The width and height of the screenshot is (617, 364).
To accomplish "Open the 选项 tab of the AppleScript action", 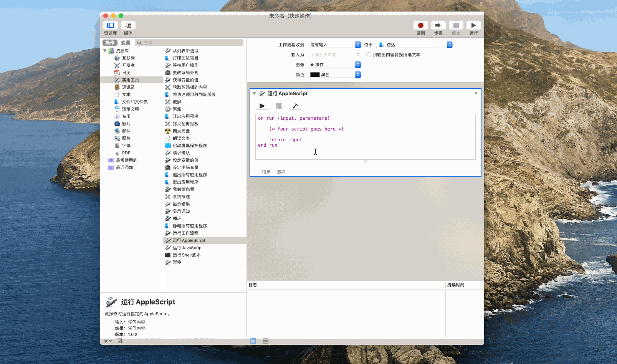I will click(281, 172).
